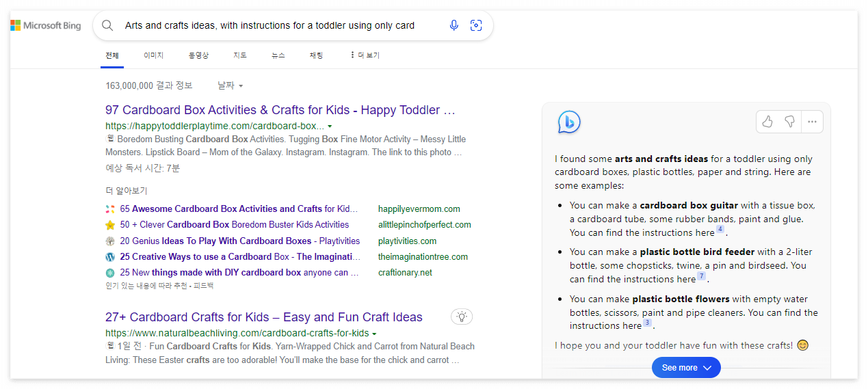This screenshot has height=389, width=868.
Task: Click thumbs down on Bing chat answer
Action: click(x=789, y=122)
